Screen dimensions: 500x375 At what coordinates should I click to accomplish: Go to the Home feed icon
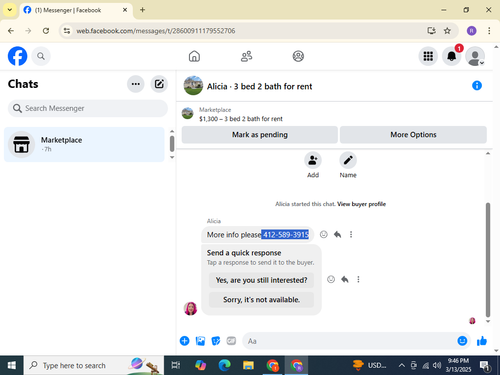tap(194, 56)
